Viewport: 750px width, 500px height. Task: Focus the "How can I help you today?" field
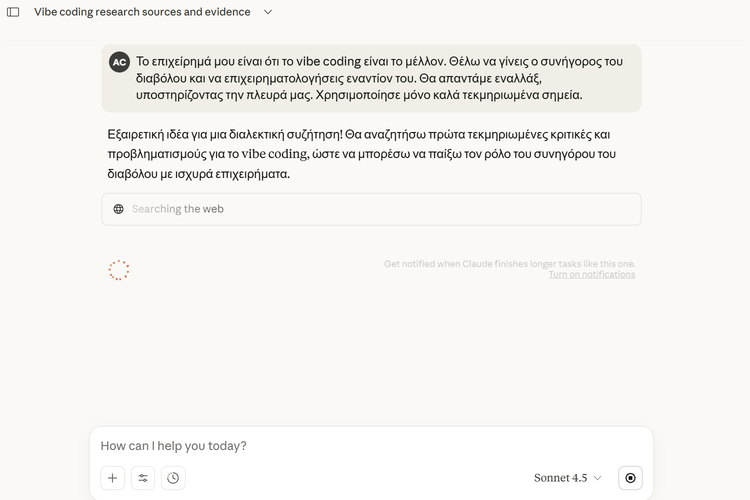point(370,446)
